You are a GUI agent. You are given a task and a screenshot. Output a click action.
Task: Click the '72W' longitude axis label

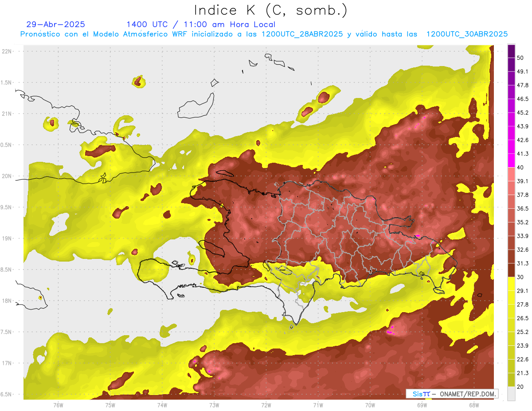coord(266,405)
